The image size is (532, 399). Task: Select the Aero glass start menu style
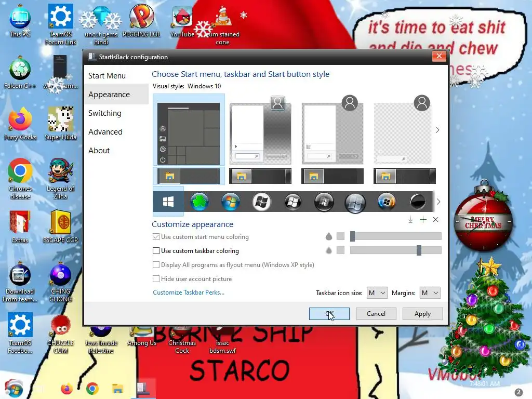tap(260, 130)
